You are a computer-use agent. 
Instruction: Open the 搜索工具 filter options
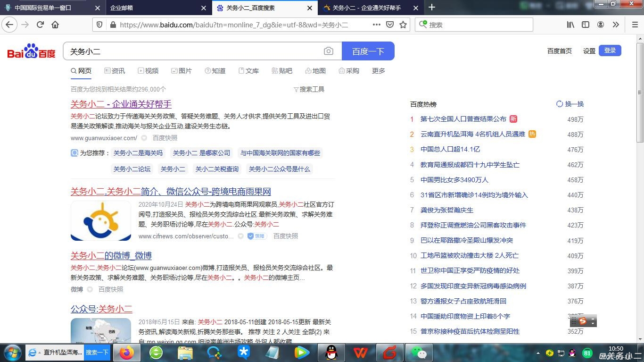click(x=309, y=89)
